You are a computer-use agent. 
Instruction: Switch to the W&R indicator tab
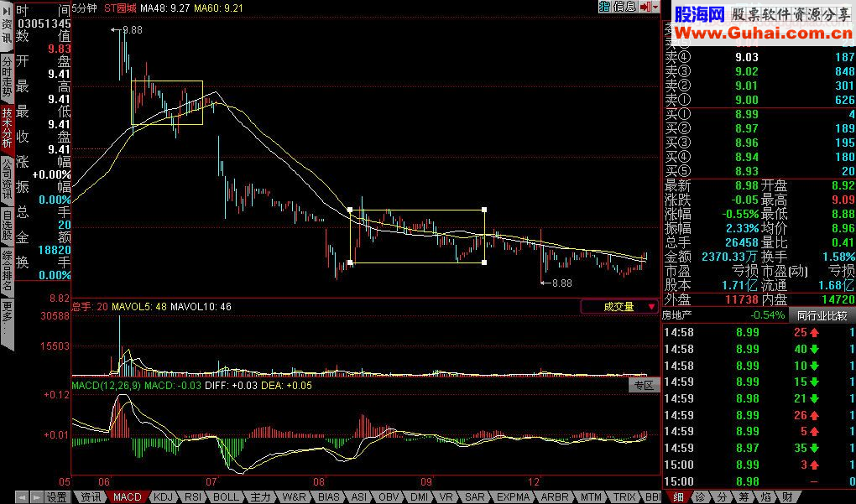(x=295, y=497)
